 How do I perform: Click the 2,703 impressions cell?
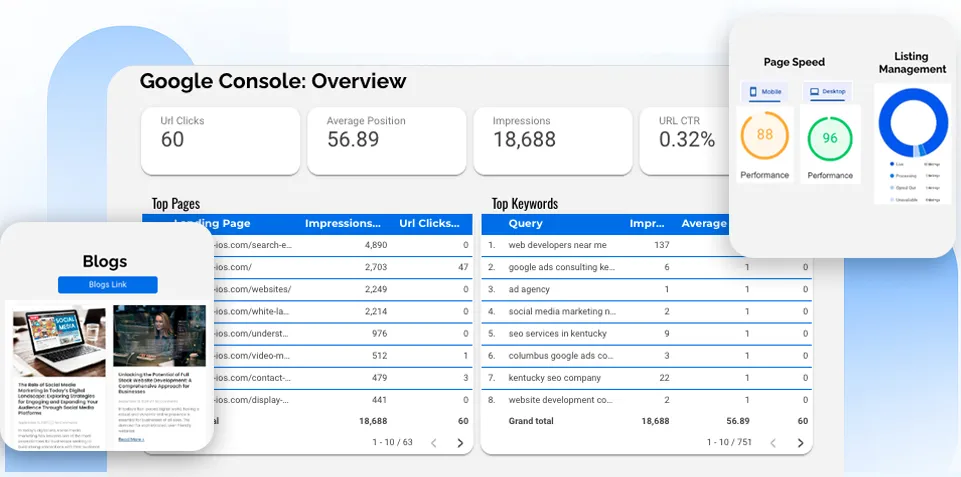click(x=376, y=267)
